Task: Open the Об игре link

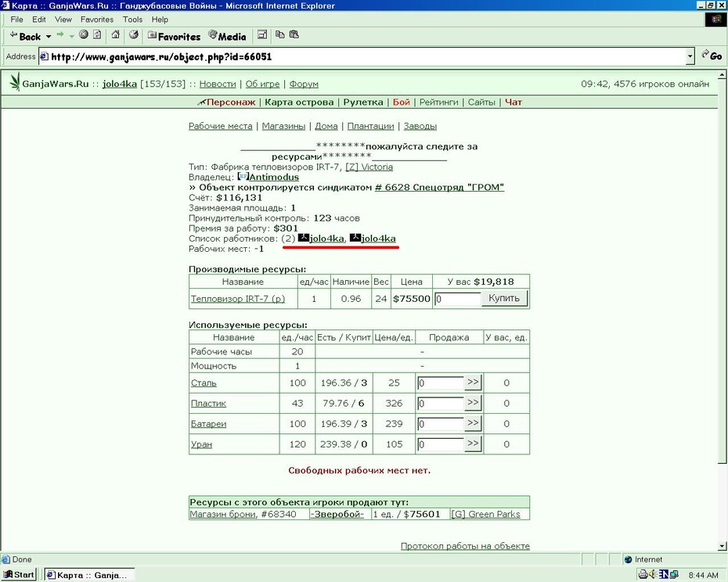Action: point(263,84)
